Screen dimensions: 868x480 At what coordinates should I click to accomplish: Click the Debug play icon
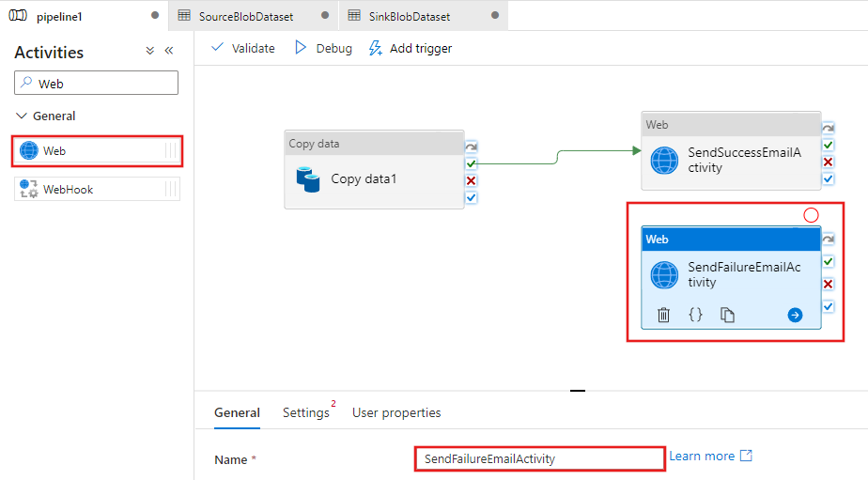point(301,48)
